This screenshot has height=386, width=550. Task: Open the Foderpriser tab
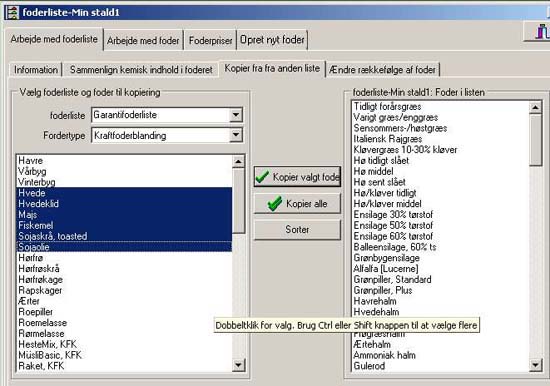coord(210,41)
